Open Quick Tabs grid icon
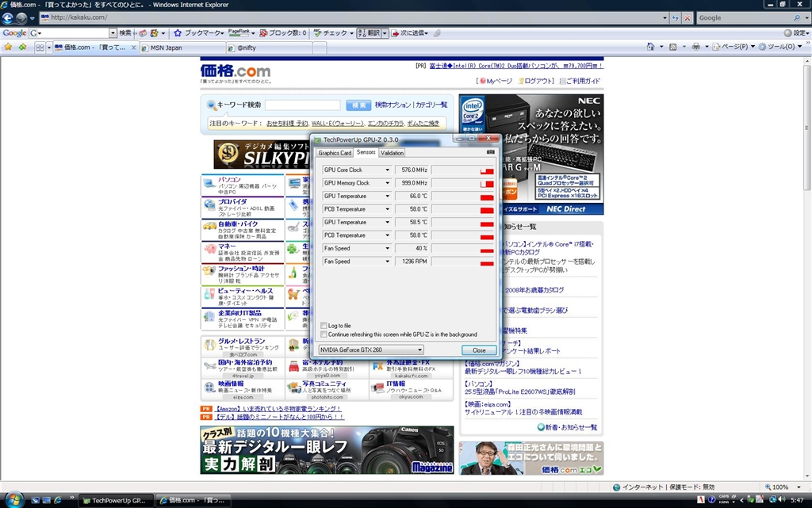The width and height of the screenshot is (812, 508). 40,48
